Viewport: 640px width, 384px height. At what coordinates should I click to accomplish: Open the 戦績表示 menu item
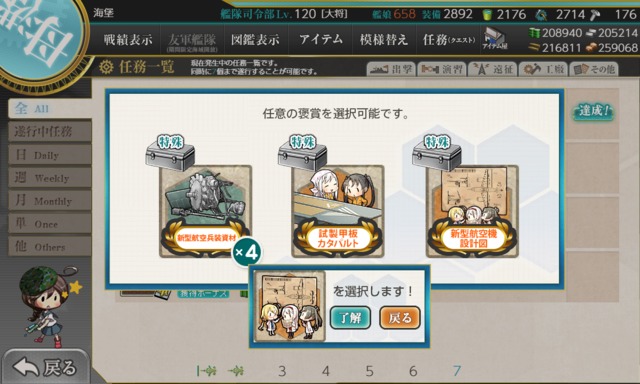(128, 40)
